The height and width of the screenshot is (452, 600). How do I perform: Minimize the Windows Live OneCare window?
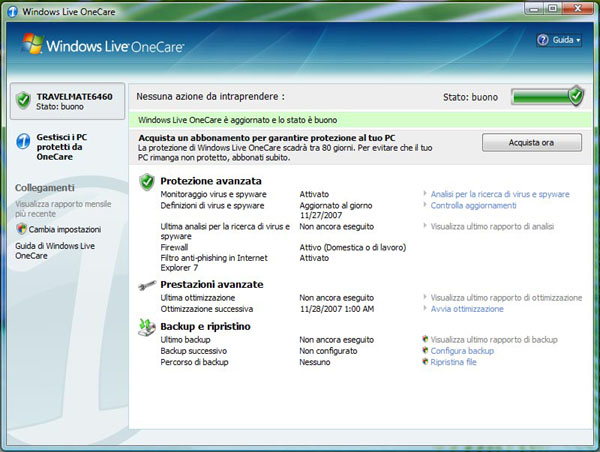coord(535,8)
